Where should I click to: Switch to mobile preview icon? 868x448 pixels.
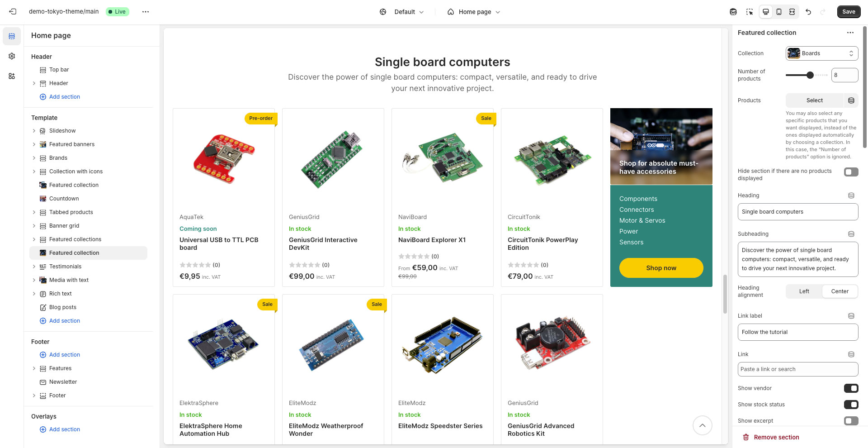[779, 12]
